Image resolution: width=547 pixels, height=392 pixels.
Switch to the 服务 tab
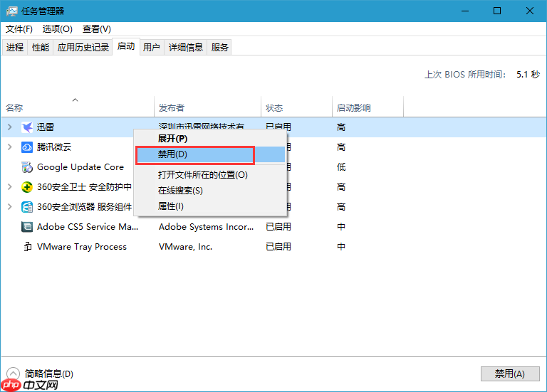point(219,47)
